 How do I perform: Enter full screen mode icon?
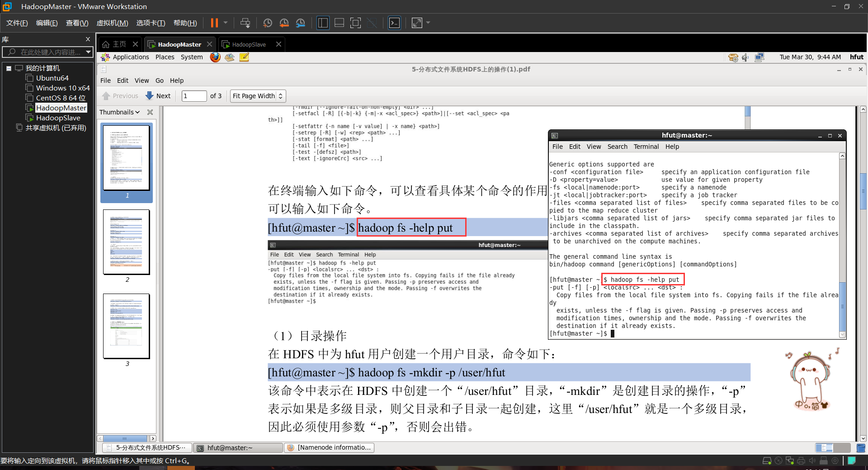(356, 23)
